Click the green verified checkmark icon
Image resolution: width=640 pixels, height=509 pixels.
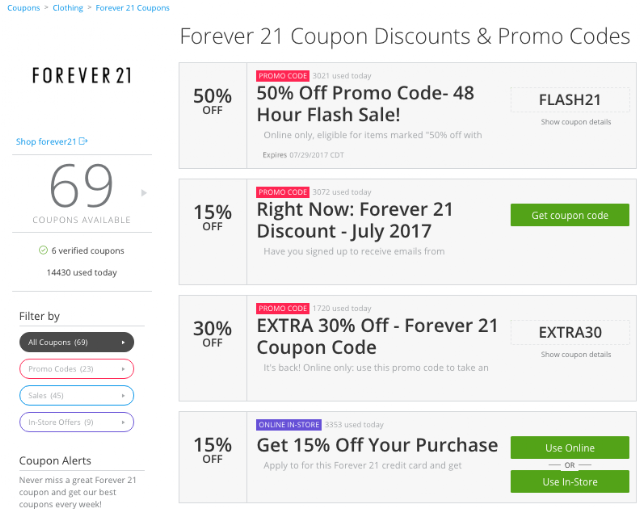43,250
